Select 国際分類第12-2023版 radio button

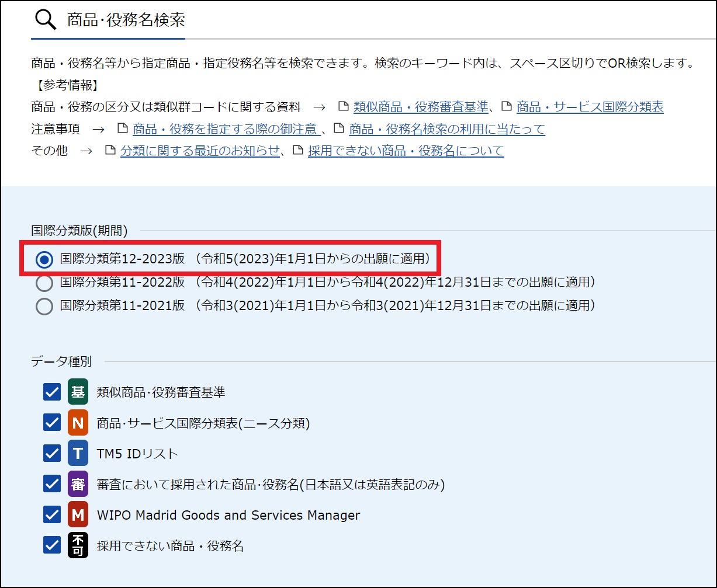44,259
